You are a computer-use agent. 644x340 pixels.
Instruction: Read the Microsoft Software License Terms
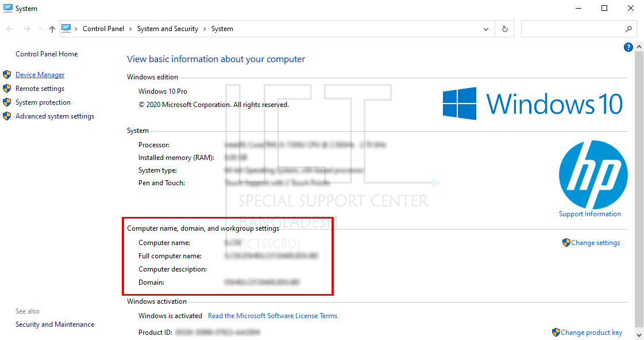coord(272,316)
